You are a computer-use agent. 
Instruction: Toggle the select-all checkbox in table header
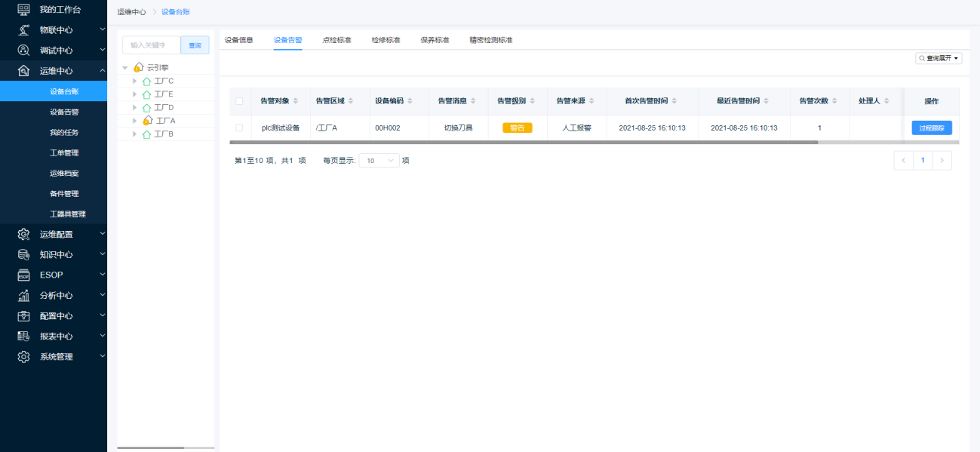coord(239,101)
